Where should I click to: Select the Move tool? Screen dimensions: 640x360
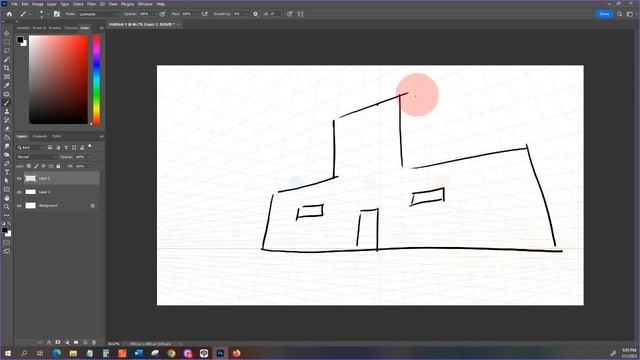(7, 33)
